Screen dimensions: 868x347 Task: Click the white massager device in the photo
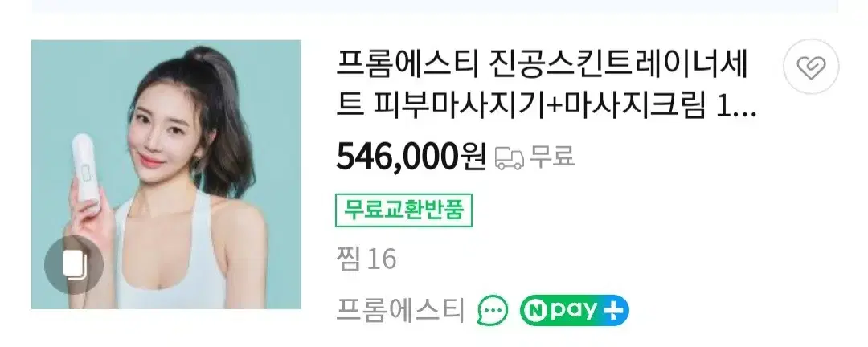(86, 173)
